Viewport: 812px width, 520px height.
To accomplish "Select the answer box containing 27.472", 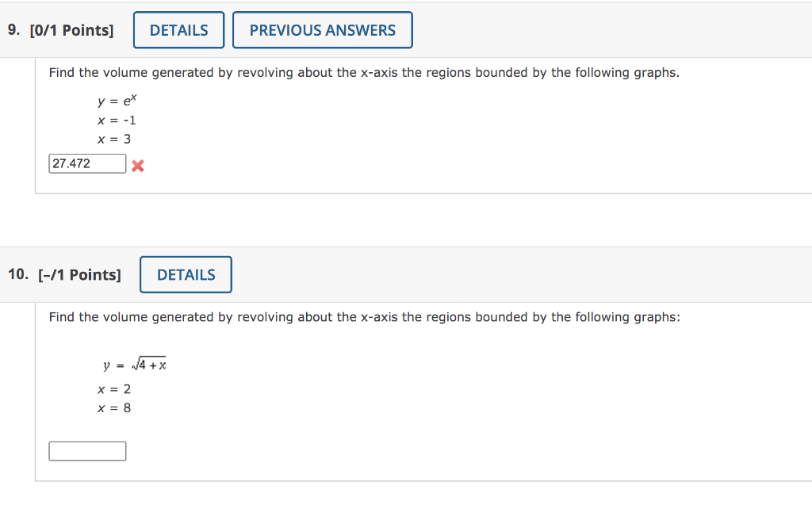I will tap(87, 162).
